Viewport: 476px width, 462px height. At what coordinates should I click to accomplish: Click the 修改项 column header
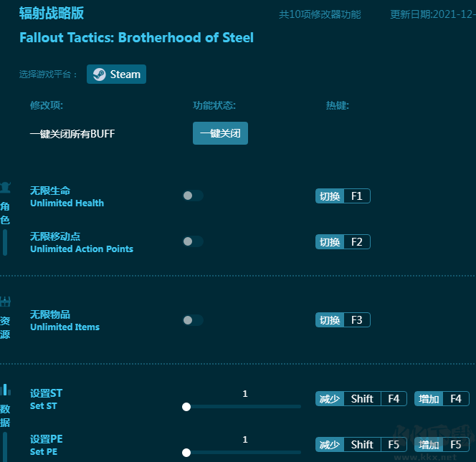click(x=47, y=105)
